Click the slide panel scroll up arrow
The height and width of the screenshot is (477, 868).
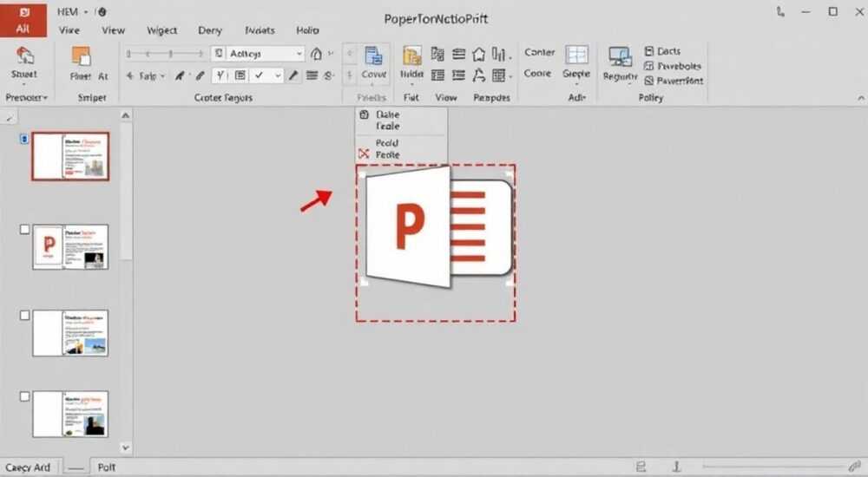coord(126,115)
